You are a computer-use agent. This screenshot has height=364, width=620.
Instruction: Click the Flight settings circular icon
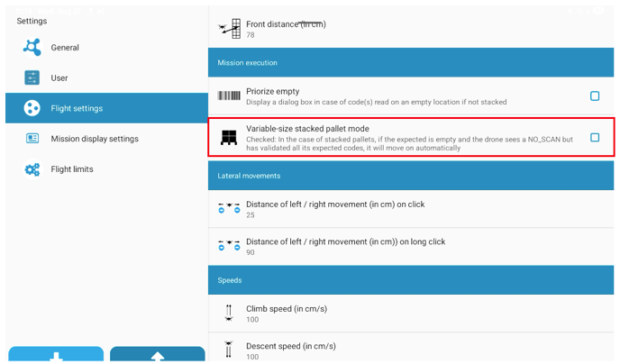tap(32, 108)
